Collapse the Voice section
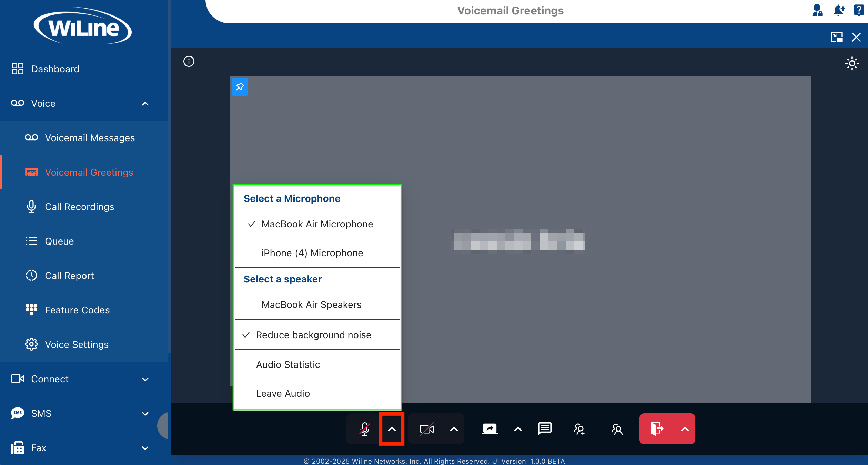Screen dimensions: 868x465 (145, 104)
